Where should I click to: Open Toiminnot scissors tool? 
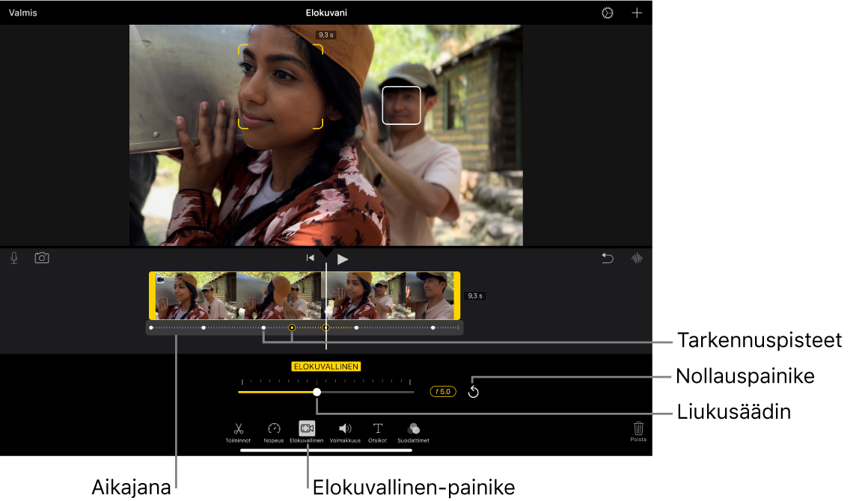click(x=238, y=432)
